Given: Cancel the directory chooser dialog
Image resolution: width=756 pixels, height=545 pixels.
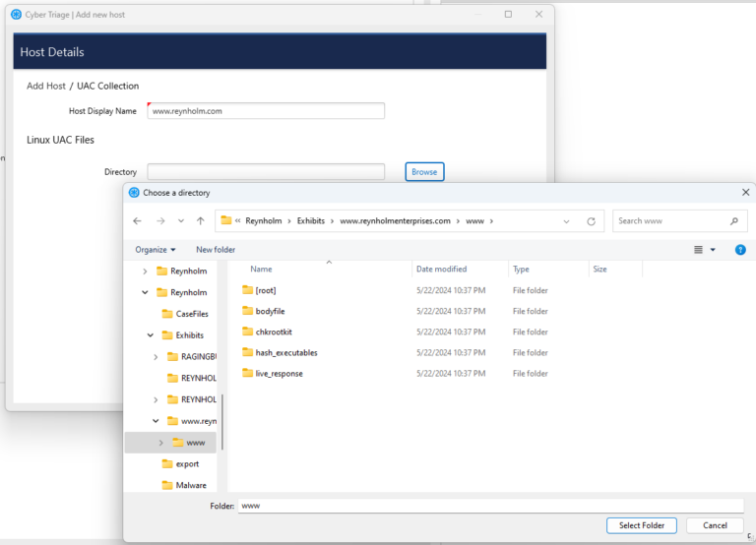Looking at the screenshot, I should (x=715, y=525).
